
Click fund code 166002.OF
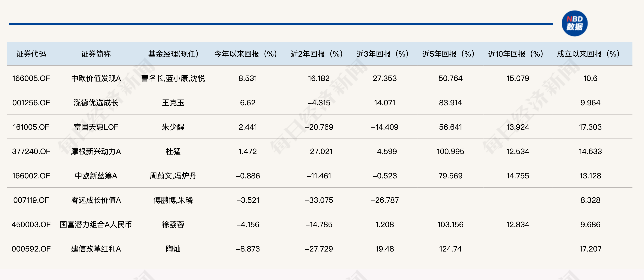coord(31,176)
